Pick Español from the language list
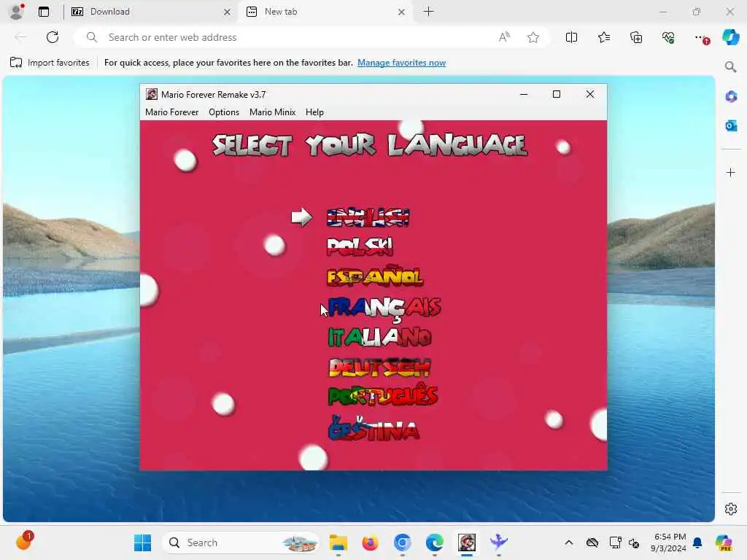This screenshot has height=560, width=747. 375,276
